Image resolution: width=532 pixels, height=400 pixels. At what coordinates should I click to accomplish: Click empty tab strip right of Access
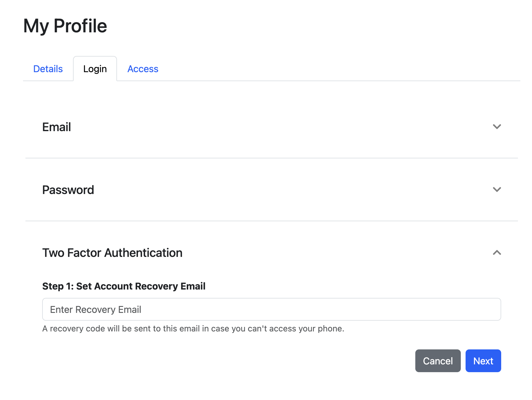point(329,69)
